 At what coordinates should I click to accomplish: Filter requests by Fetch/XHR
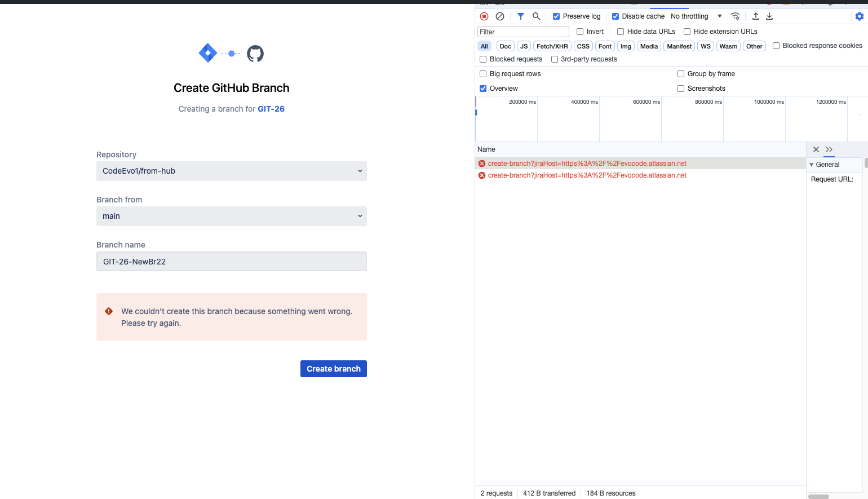[x=552, y=46]
